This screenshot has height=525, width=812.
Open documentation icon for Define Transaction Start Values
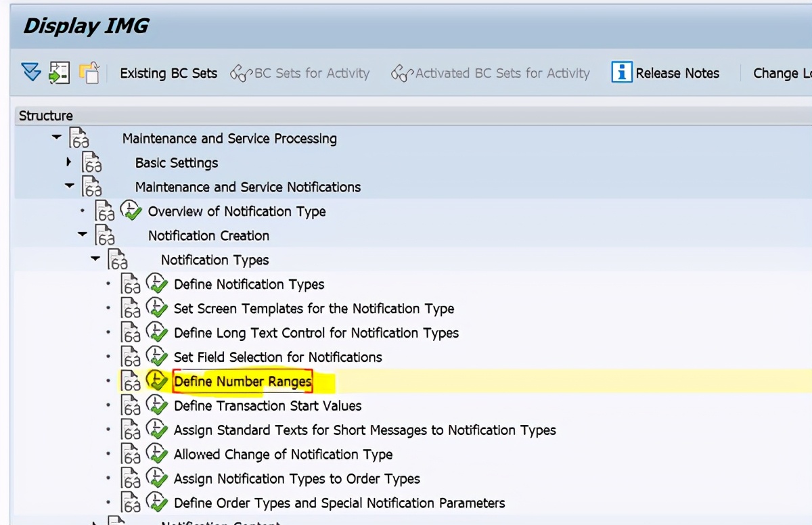(x=131, y=407)
